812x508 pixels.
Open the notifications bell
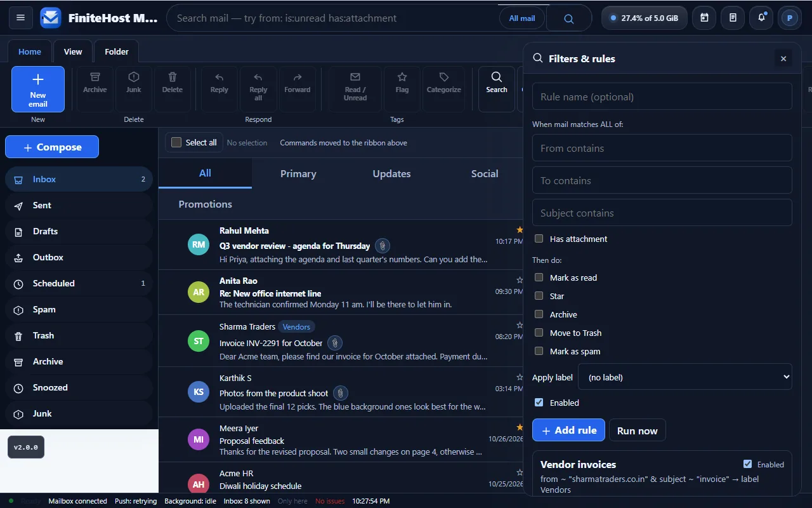[761, 18]
